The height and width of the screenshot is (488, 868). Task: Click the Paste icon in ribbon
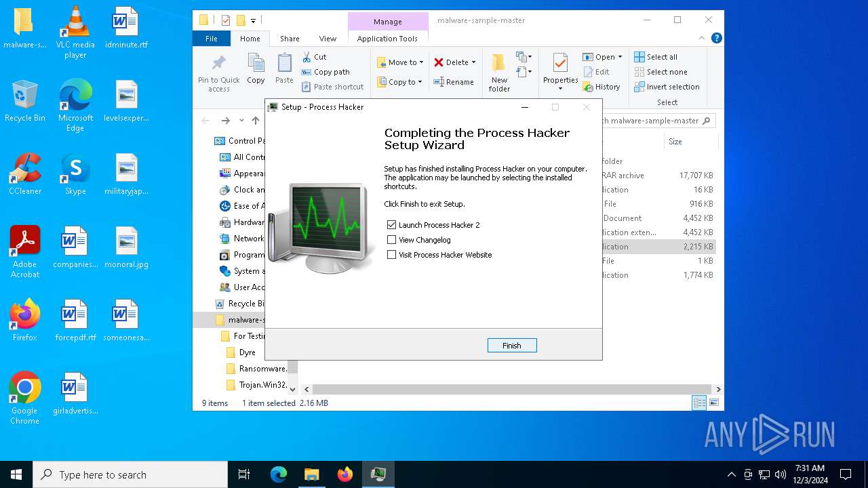coord(284,69)
